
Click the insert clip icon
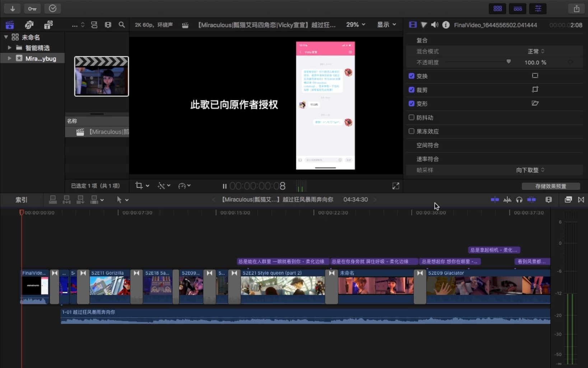66,200
